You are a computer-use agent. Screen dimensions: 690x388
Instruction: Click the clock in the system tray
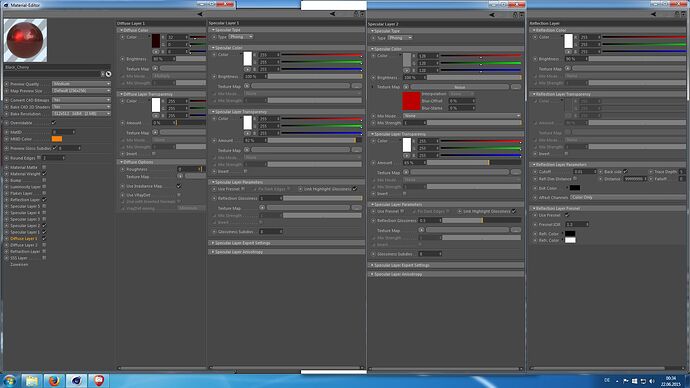coord(670,381)
